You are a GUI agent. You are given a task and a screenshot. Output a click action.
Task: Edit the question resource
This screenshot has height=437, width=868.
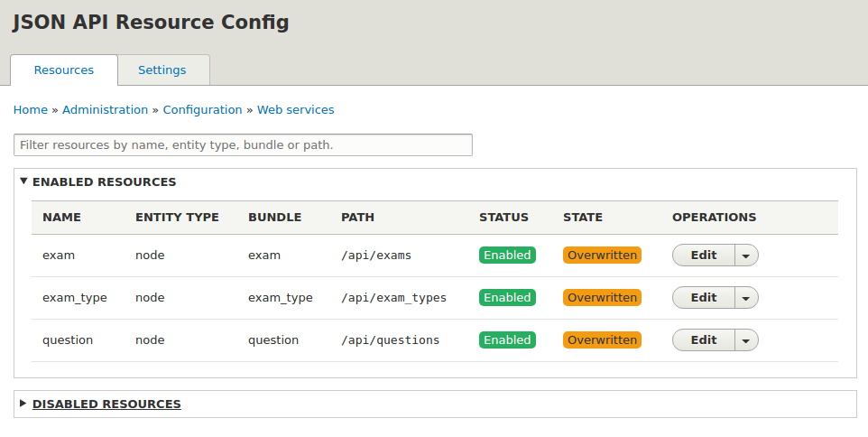(704, 340)
